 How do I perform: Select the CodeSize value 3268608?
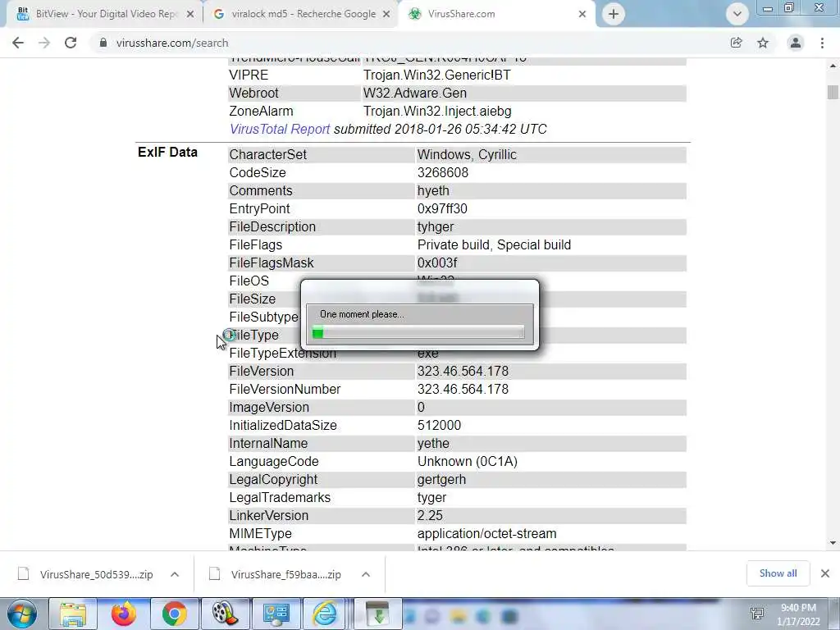443,173
